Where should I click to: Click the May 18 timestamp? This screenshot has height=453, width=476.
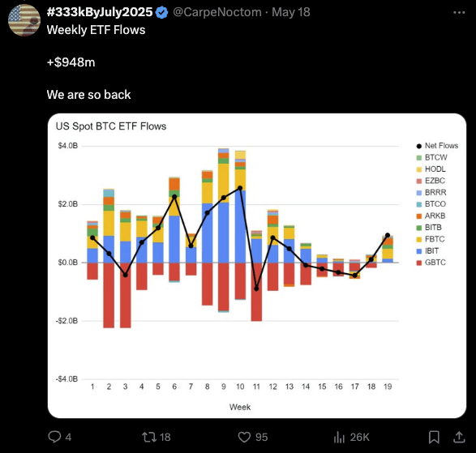(x=291, y=12)
